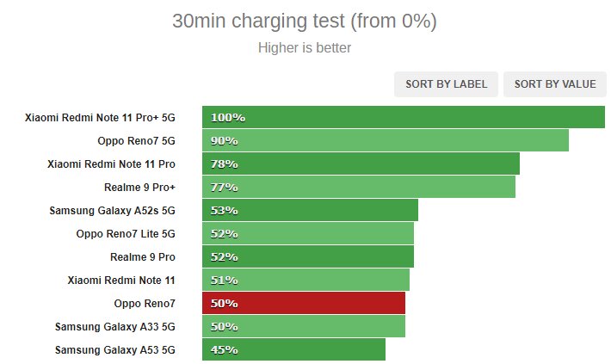This screenshot has height=364, width=611.
Task: Select the Samsung Galaxy A52s 5G bar
Action: pos(310,210)
